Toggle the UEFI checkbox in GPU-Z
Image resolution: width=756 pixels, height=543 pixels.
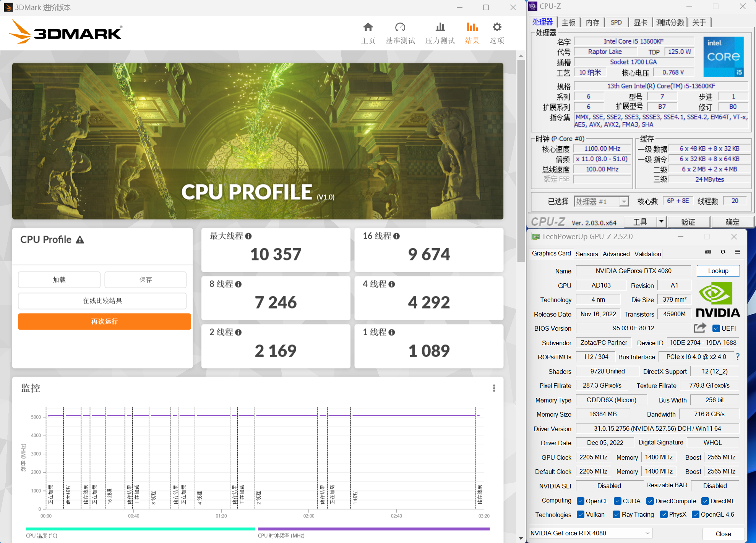point(716,328)
